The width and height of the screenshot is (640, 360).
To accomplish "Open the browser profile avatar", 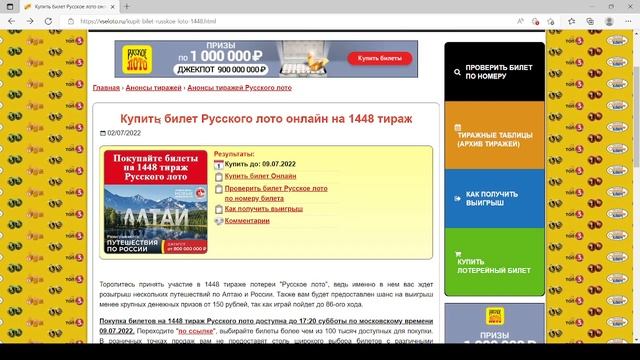I will point(609,21).
